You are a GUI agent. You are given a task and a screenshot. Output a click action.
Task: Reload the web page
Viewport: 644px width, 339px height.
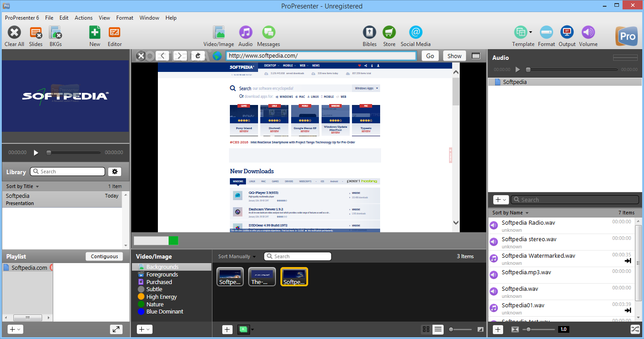tap(198, 56)
